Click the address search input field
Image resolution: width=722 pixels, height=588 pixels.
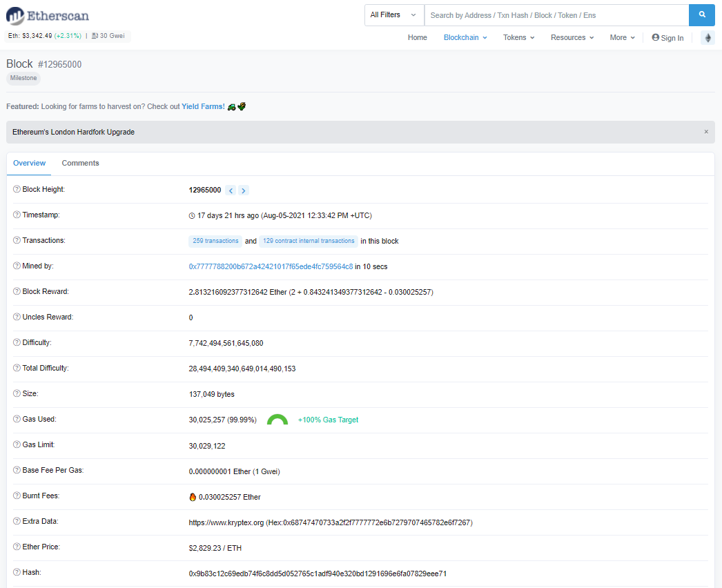(556, 14)
